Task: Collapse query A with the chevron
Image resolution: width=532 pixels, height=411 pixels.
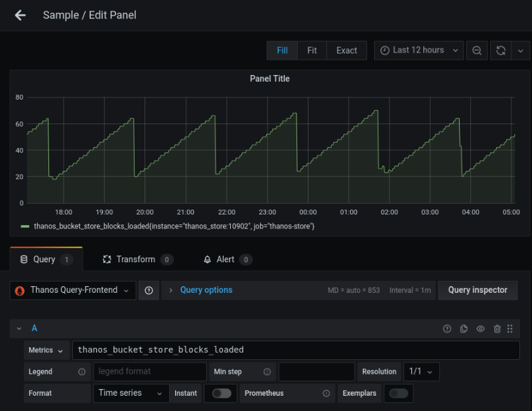Action: [x=19, y=329]
